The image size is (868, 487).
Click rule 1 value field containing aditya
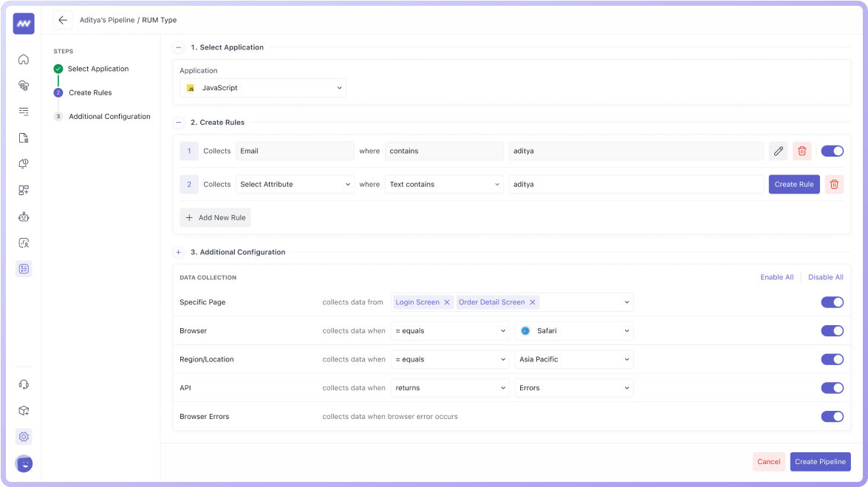coord(636,151)
